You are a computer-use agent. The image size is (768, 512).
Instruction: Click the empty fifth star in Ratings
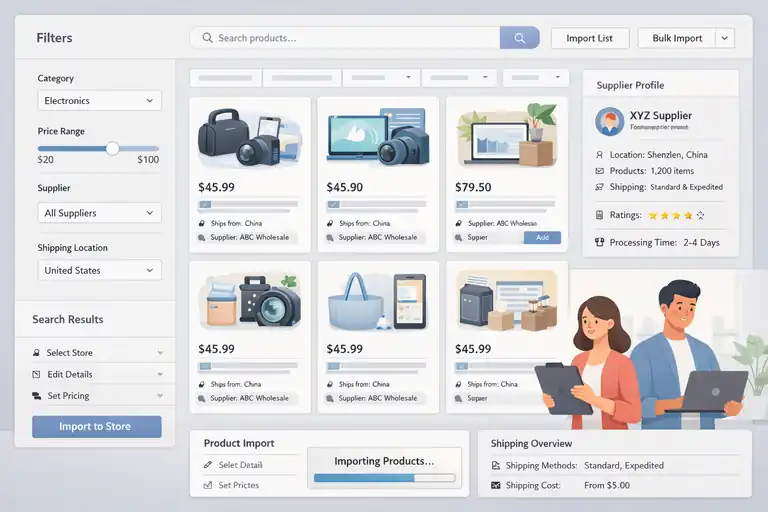[700, 215]
